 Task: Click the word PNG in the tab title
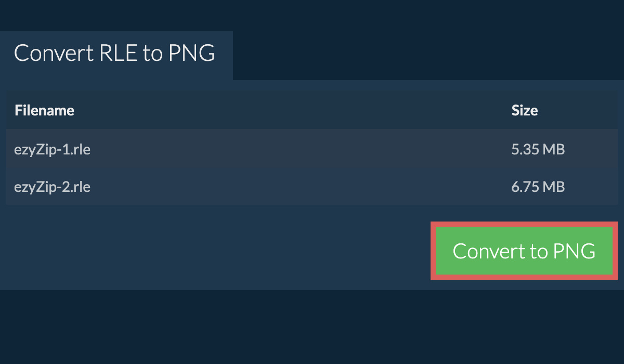click(x=191, y=54)
